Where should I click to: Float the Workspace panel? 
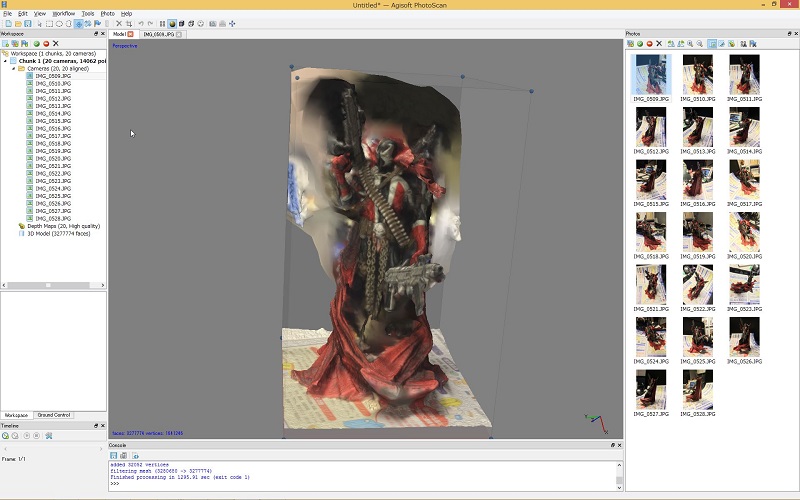(95, 34)
